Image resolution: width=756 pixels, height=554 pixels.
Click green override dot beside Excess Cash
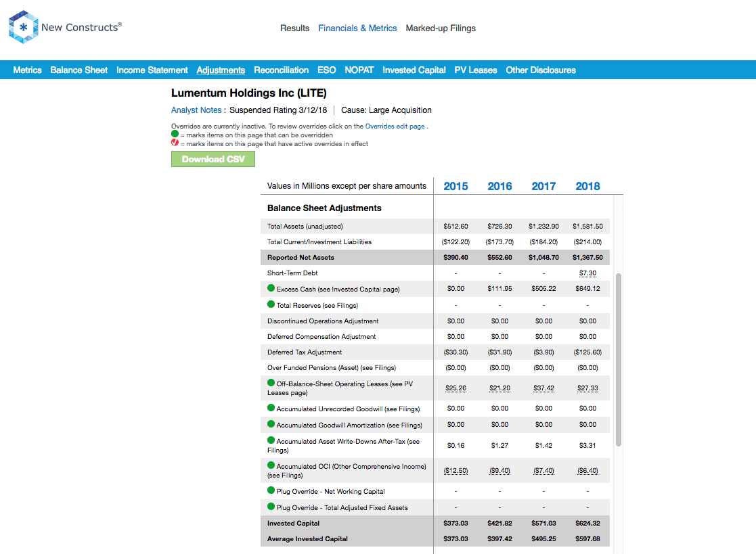(271, 288)
